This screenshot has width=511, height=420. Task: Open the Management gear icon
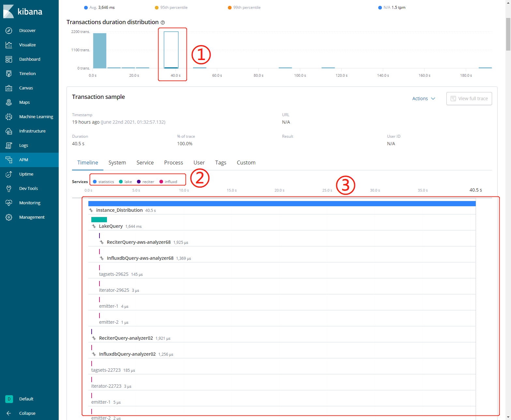[x=9, y=217]
